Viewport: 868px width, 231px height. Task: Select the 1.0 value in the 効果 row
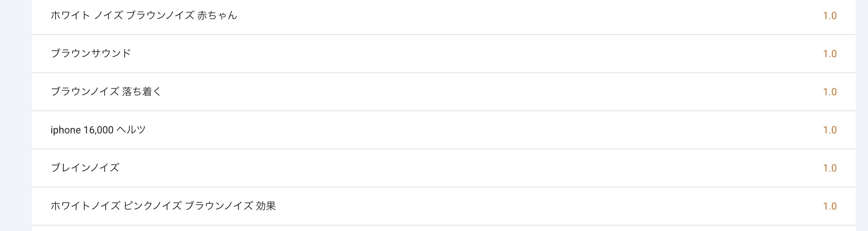point(830,206)
